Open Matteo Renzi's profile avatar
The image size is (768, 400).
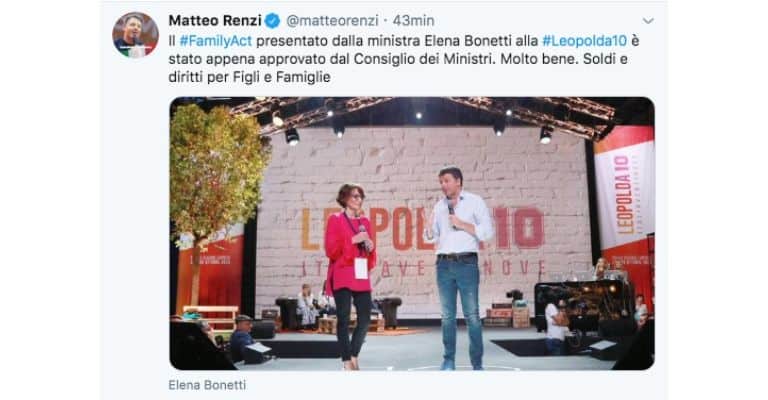pos(135,35)
